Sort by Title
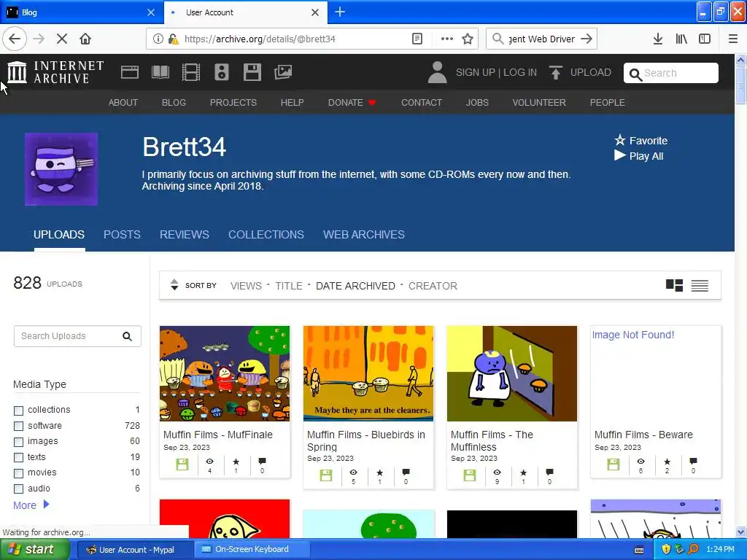The height and width of the screenshot is (560, 747). [x=289, y=286]
